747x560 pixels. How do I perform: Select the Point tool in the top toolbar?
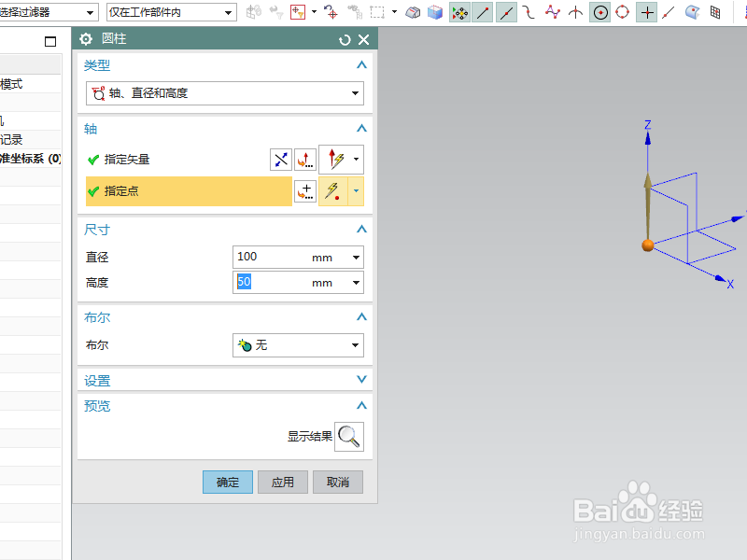(x=646, y=12)
